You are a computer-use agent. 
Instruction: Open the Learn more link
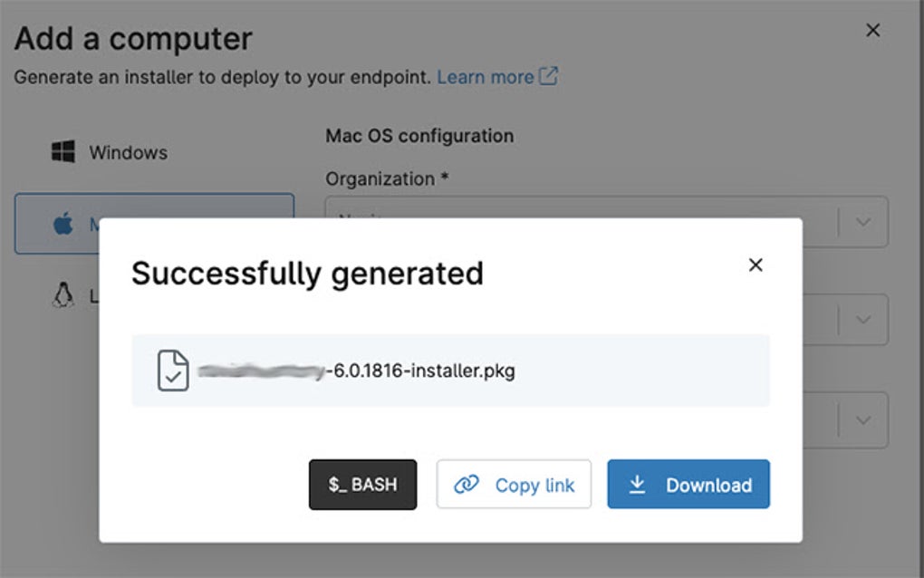(486, 77)
